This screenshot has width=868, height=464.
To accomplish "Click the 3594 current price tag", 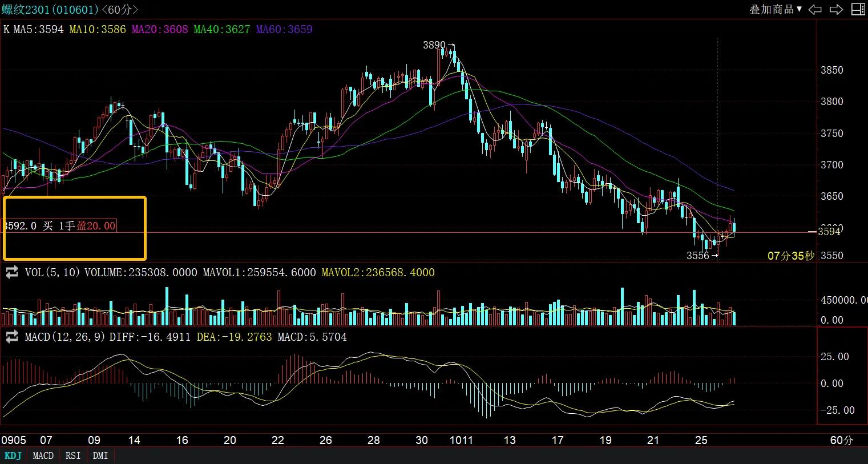I will (829, 232).
